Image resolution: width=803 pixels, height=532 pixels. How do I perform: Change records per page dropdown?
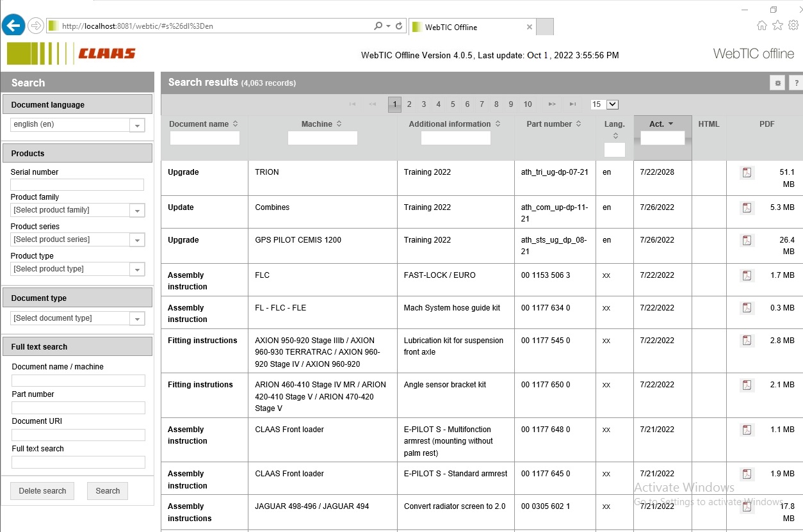click(x=604, y=104)
